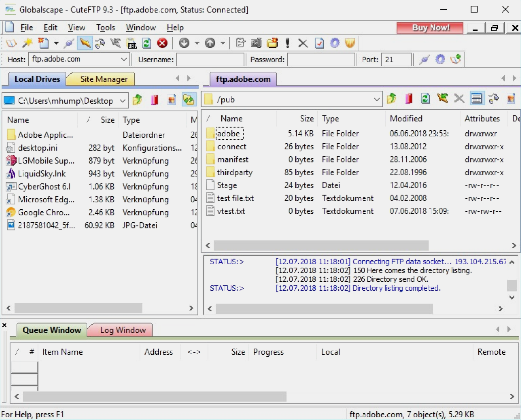Click the New Folder toolbar icon

click(272, 43)
